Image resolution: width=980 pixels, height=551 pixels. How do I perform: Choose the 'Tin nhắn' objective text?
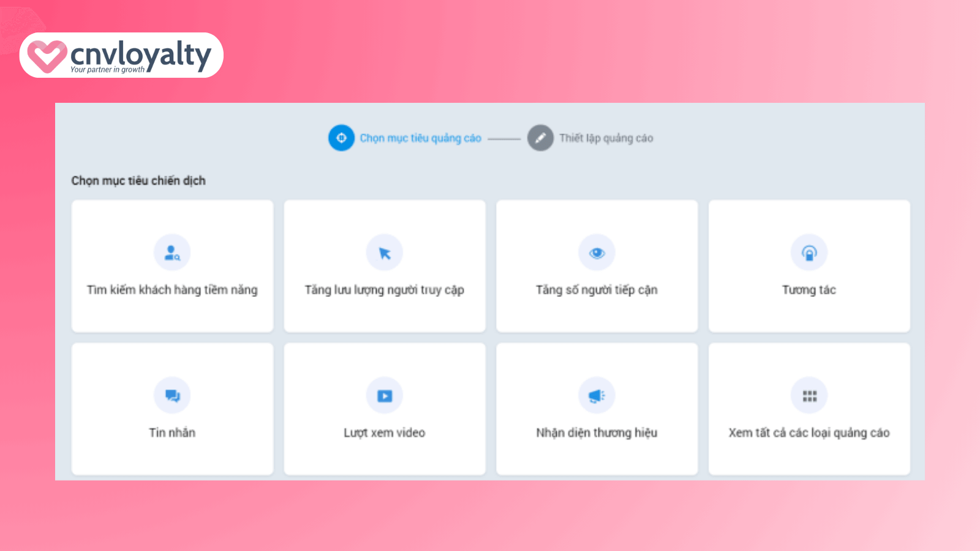click(x=172, y=433)
